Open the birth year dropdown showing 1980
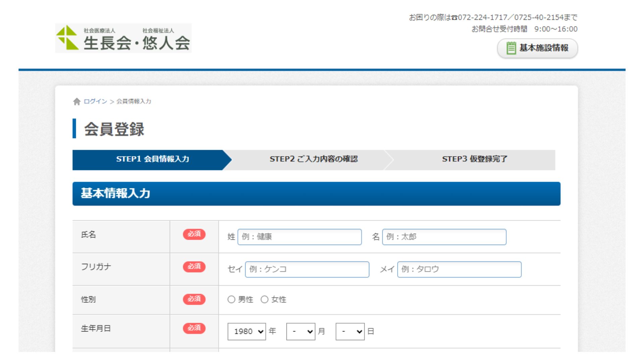 (x=247, y=331)
